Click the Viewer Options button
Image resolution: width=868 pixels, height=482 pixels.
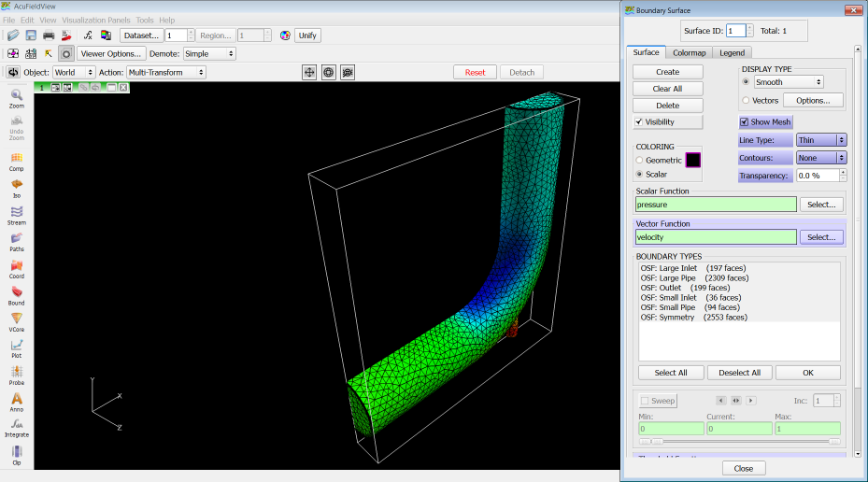(111, 54)
